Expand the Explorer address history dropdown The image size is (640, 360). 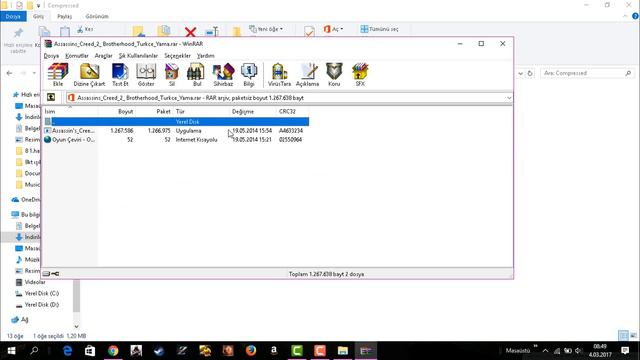click(520, 73)
